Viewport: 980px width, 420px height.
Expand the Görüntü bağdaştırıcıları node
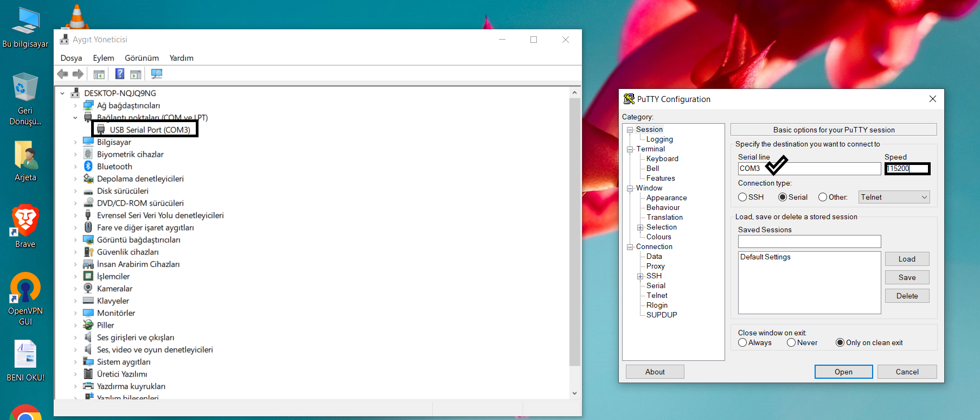click(75, 240)
